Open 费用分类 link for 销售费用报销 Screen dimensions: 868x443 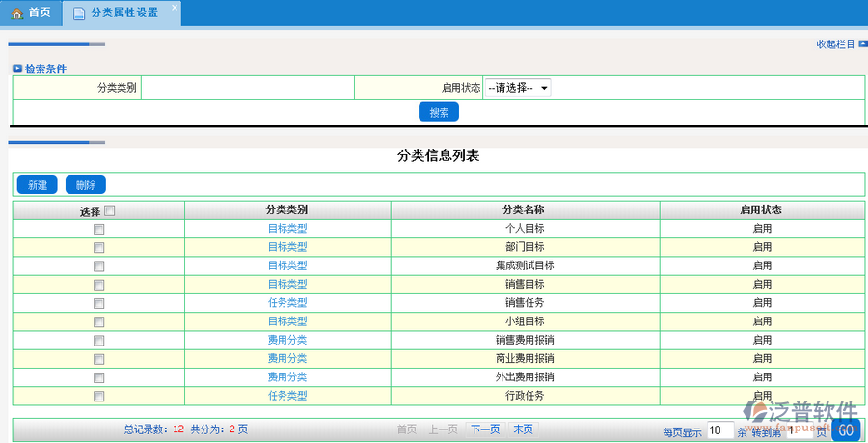point(286,340)
